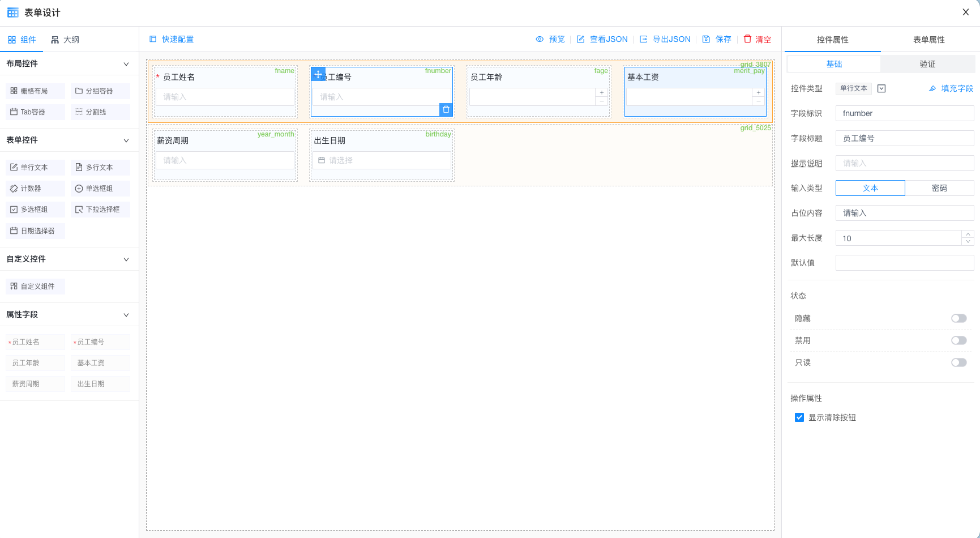Image resolution: width=980 pixels, height=538 pixels.
Task: Click the 导出JSON button
Action: pos(665,39)
